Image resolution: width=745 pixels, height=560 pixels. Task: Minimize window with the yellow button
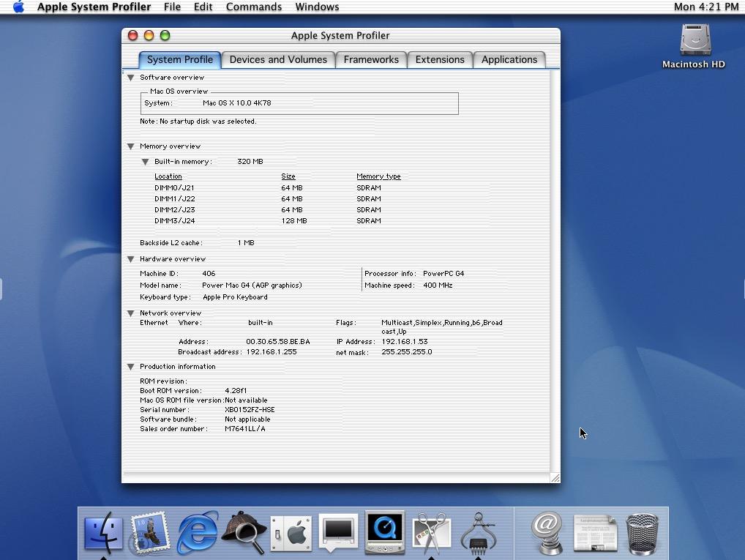[x=149, y=35]
